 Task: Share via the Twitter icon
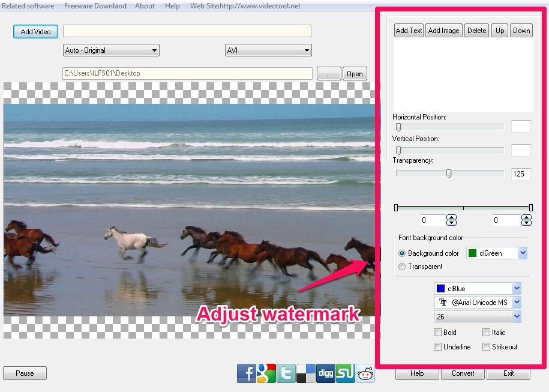point(286,373)
